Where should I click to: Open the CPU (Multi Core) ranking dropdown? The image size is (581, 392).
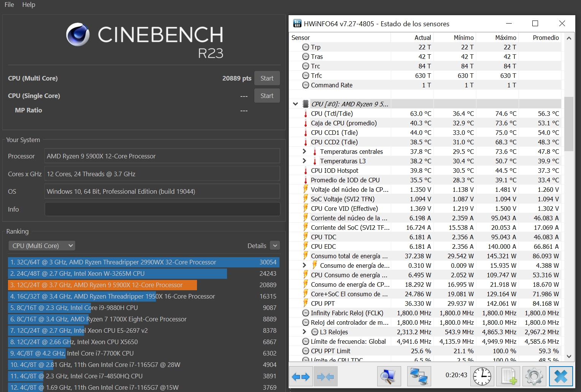point(42,246)
